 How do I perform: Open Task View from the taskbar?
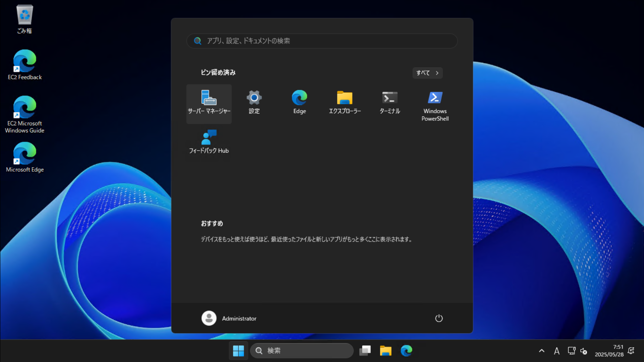[x=365, y=351]
